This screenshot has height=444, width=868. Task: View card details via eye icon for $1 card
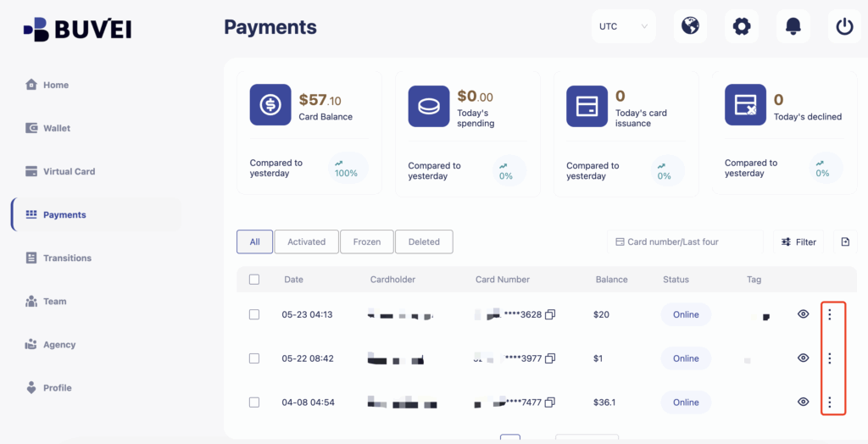[804, 358]
